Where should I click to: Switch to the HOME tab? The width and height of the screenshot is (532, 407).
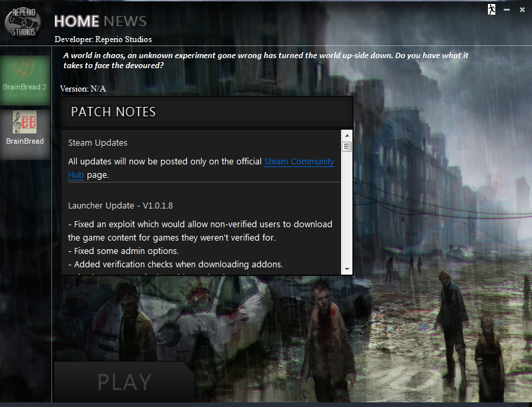[x=77, y=21]
